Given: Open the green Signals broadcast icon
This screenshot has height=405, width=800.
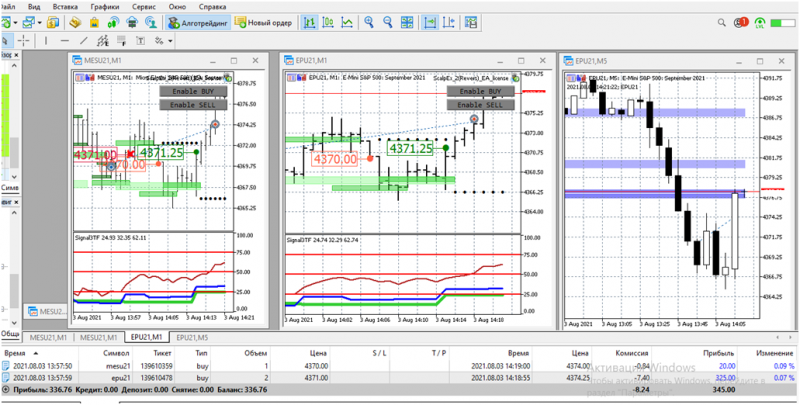Looking at the screenshot, I should coord(113,23).
